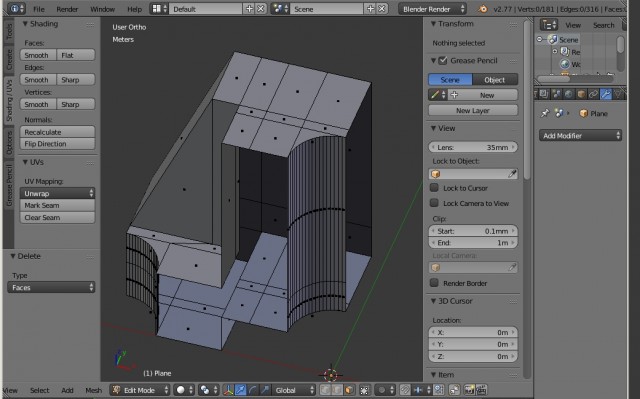Open the World properties globe tab

pyautogui.click(x=569, y=95)
